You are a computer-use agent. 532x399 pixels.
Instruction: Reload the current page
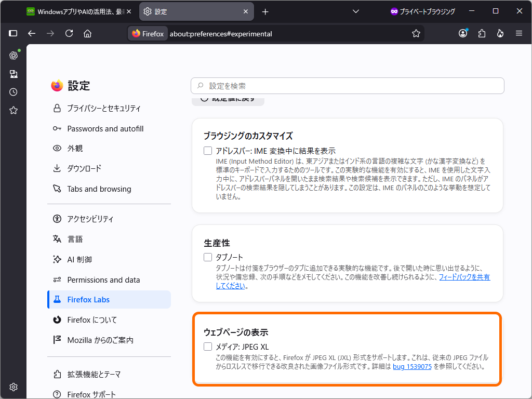pyautogui.click(x=69, y=33)
